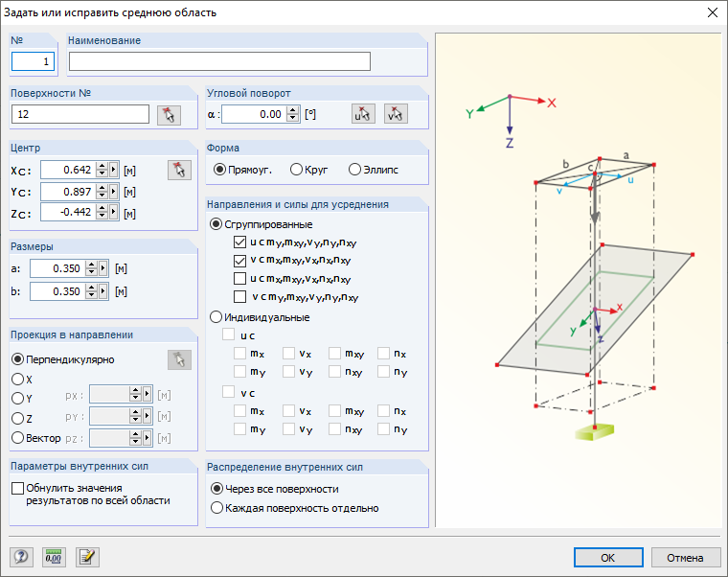The height and width of the screenshot is (577, 728).
Task: Enable Обнулить значения результатов checkbox
Action: (x=17, y=488)
